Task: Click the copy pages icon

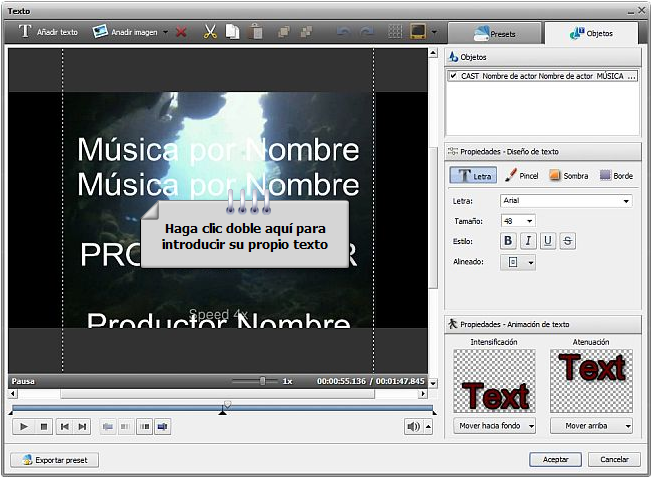Action: (x=232, y=32)
